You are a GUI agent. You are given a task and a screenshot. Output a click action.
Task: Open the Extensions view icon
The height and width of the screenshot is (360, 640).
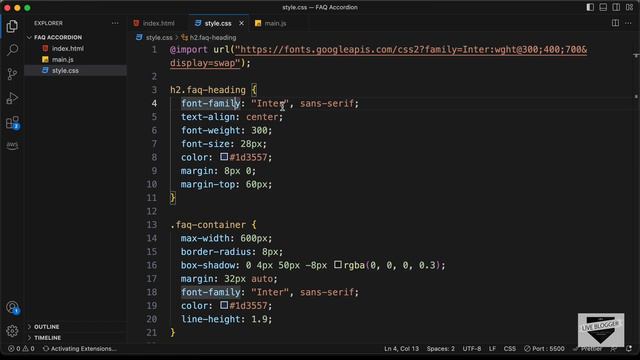tap(12, 122)
